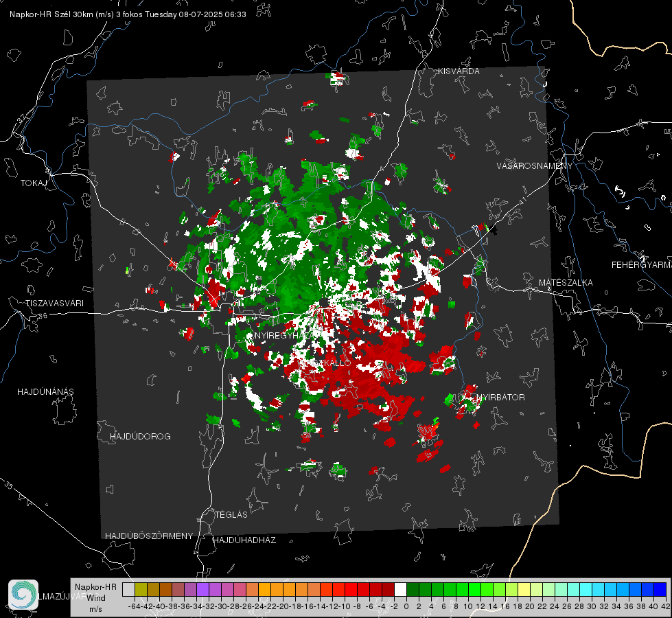The height and width of the screenshot is (618, 672).
Task: Click the TOKAJ city label
Action: click(x=33, y=183)
